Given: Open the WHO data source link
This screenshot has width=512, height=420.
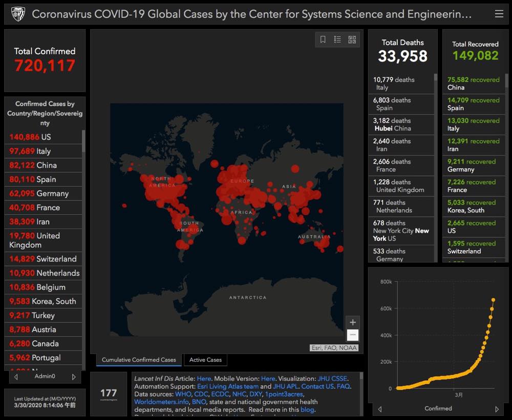Looking at the screenshot, I should (183, 394).
